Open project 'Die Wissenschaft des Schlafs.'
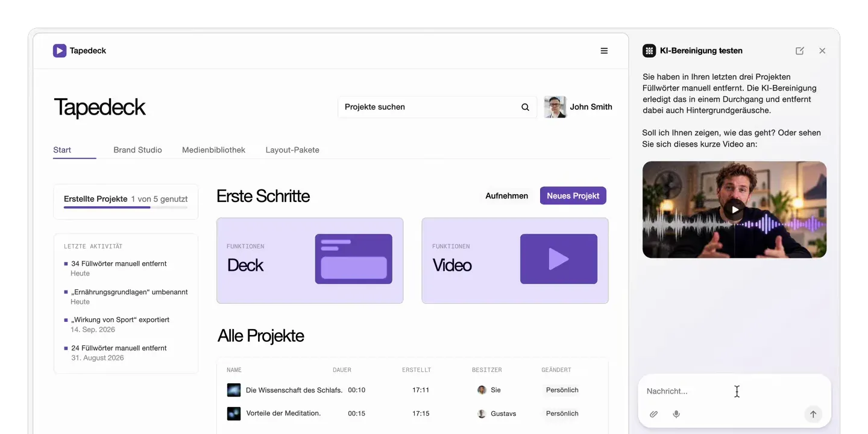 (294, 390)
